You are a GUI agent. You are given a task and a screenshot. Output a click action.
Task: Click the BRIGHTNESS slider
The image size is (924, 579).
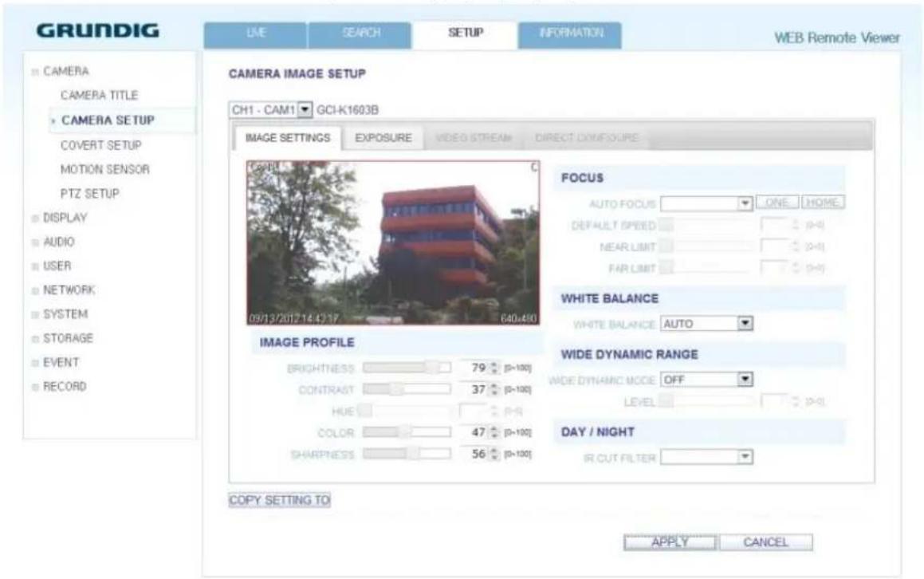[x=407, y=368]
